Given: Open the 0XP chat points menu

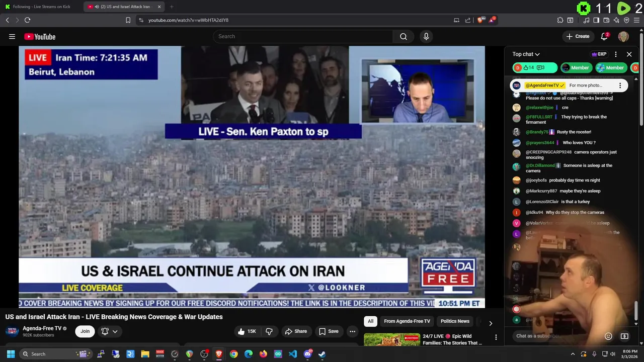Looking at the screenshot, I should click(x=599, y=54).
